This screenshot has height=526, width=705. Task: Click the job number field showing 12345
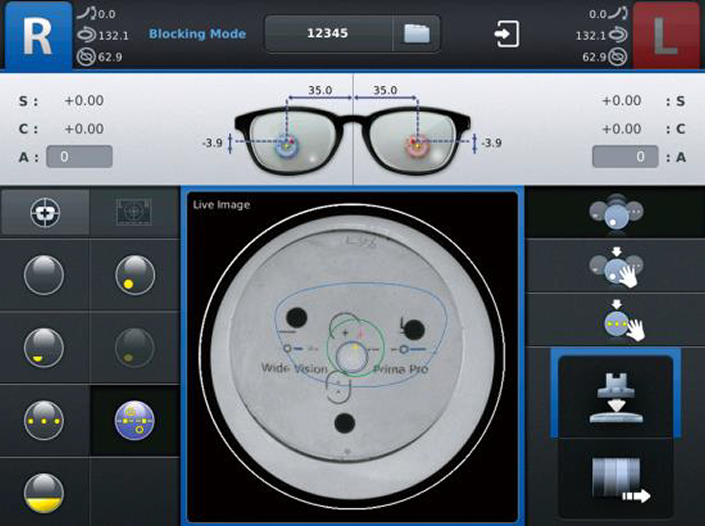click(328, 34)
